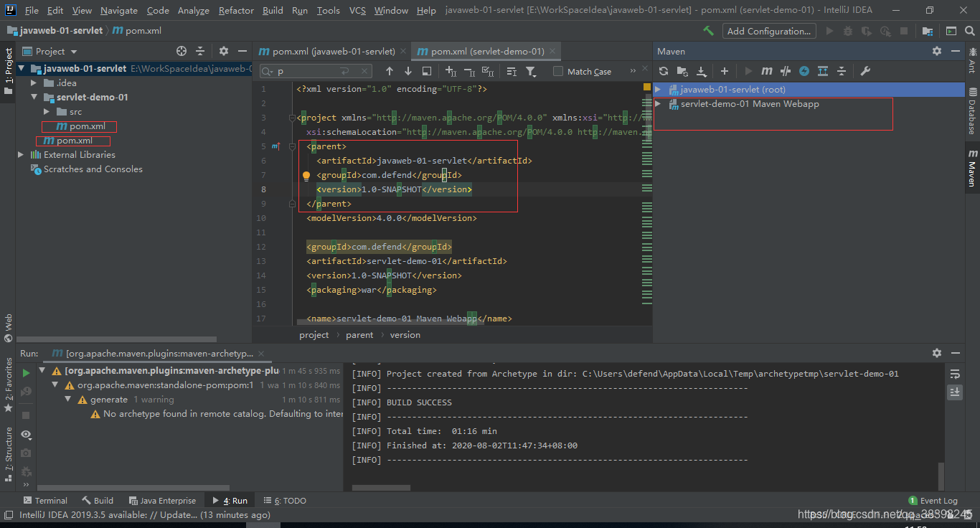Open the Navigate menu
The height and width of the screenshot is (528, 980).
[119, 10]
